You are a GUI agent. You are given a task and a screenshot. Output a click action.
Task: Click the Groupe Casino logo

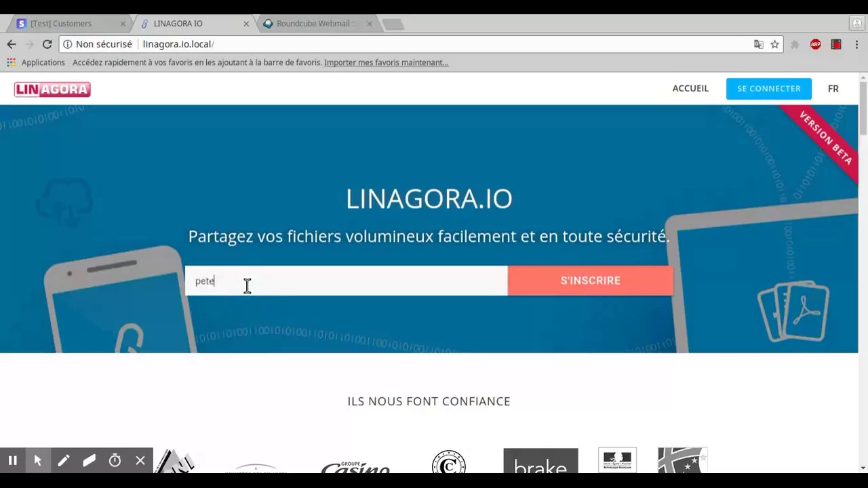point(355,467)
